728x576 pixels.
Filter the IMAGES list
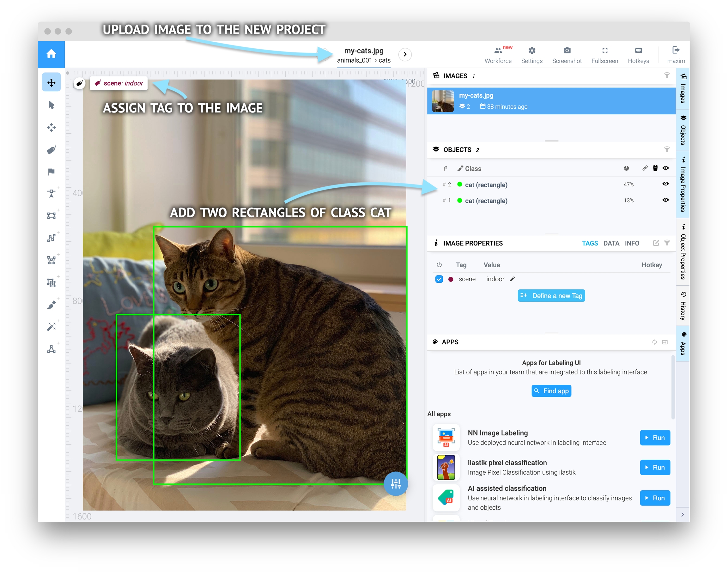[x=667, y=76]
